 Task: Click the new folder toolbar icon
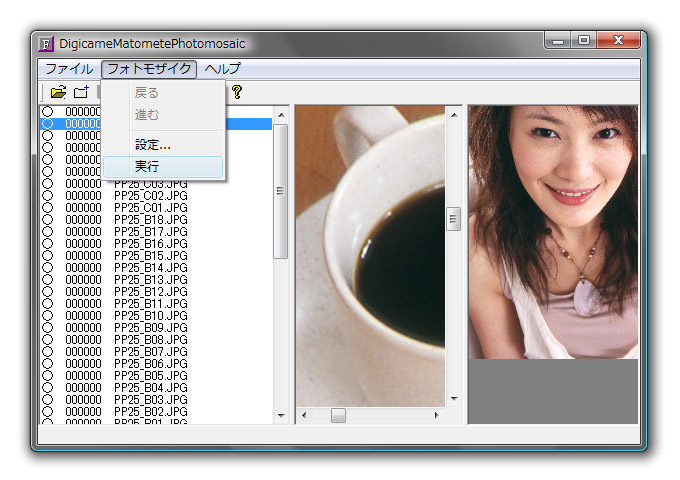pyautogui.click(x=82, y=92)
